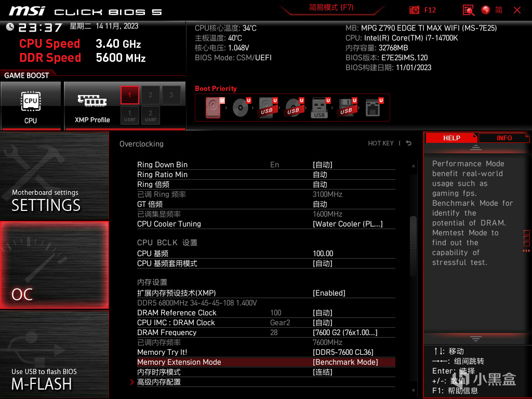Image resolution: width=532 pixels, height=399 pixels.
Task: Select XMP user profile 2
Action: point(150,115)
